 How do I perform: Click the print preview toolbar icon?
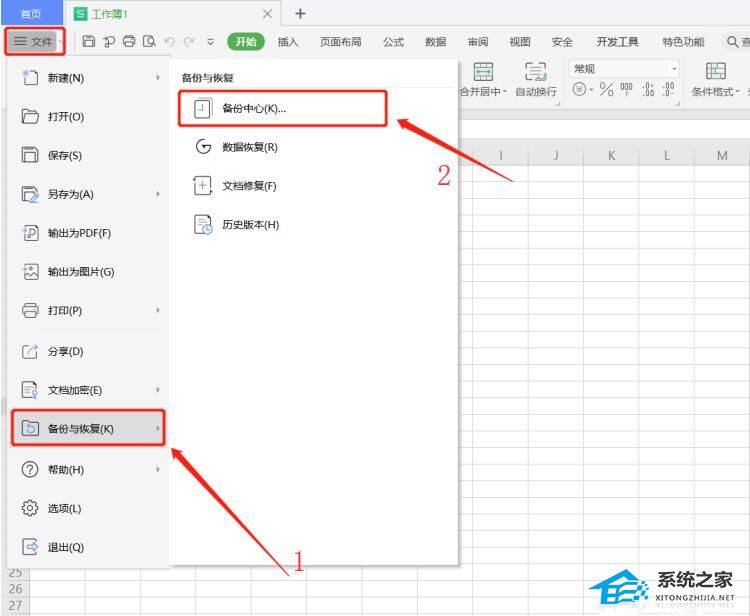click(x=149, y=42)
